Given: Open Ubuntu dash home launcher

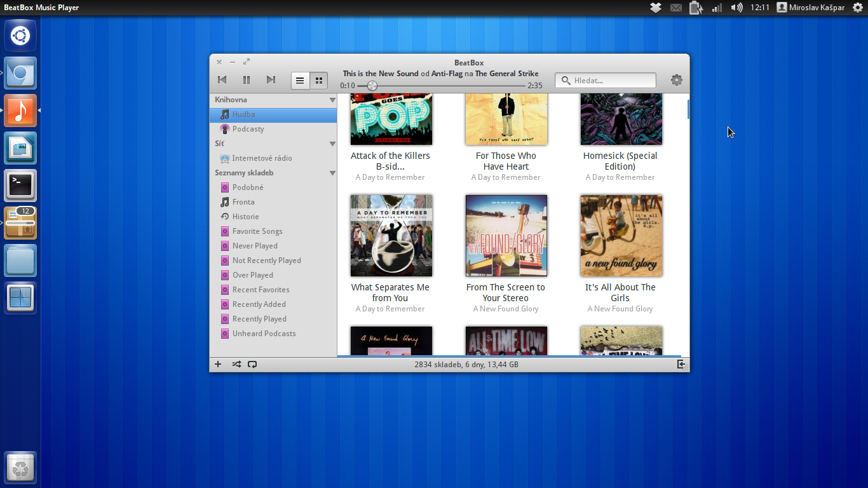Looking at the screenshot, I should coord(20,36).
